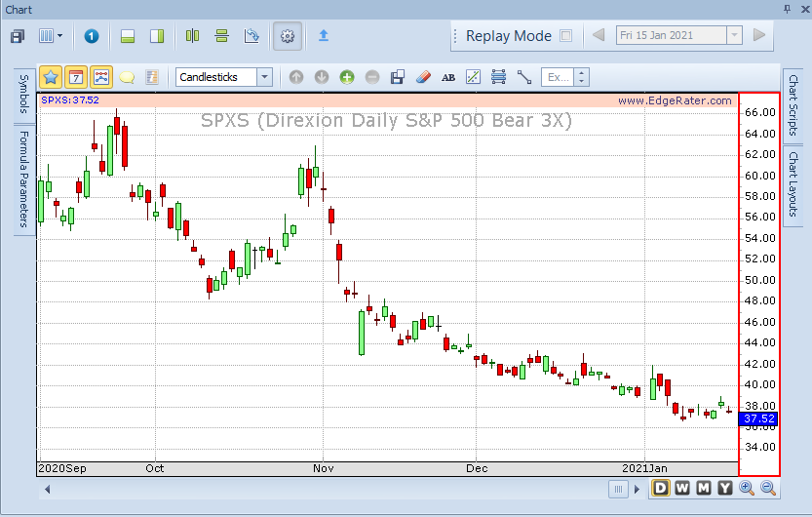The width and height of the screenshot is (812, 517).
Task: Click the zoom in magnifier icon
Action: point(747,488)
